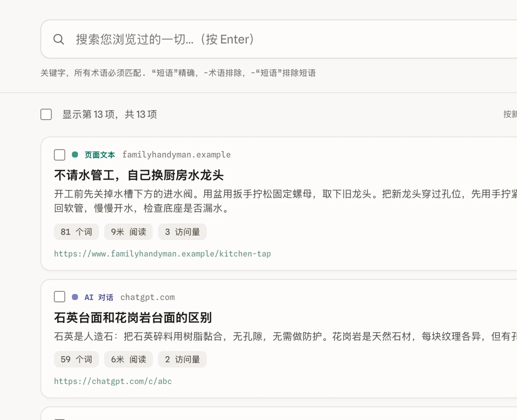
Task: Click the quartz countertop description snippet
Action: point(285,337)
